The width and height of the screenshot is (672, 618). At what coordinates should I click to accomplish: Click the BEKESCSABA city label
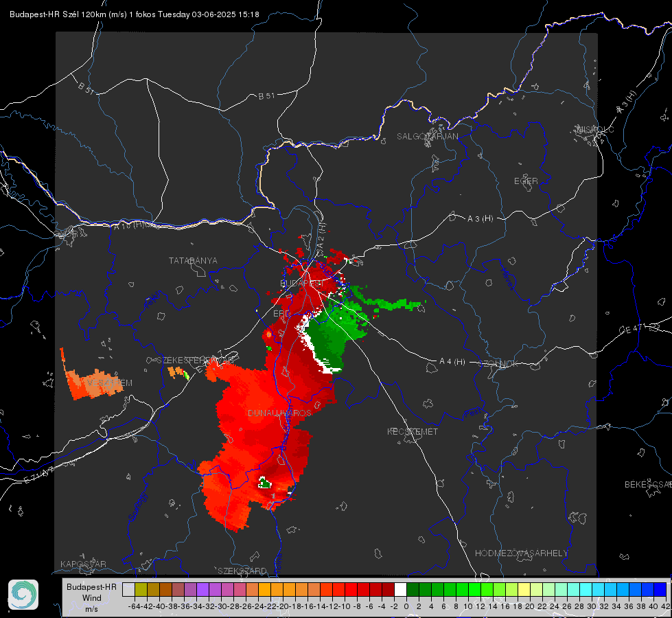pyautogui.click(x=648, y=485)
